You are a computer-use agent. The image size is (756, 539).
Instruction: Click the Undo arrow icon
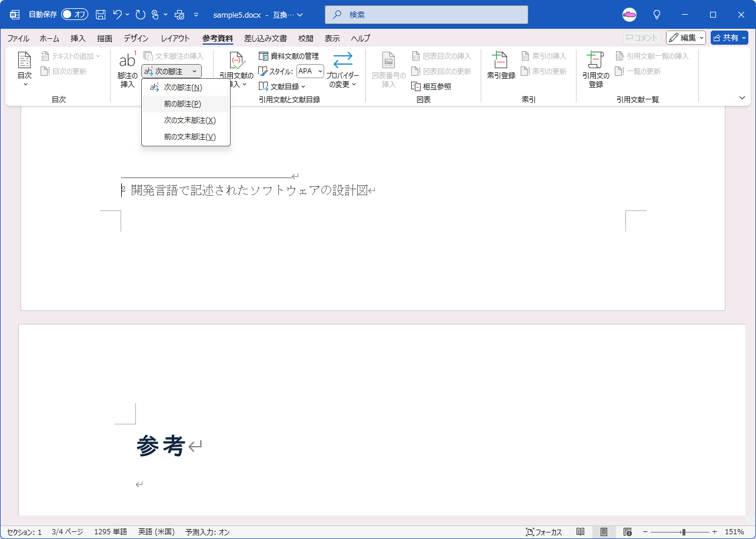[118, 15]
